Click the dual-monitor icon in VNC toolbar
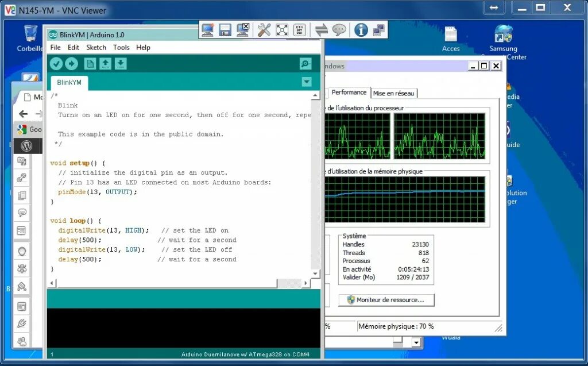The height and width of the screenshot is (366, 588). pyautogui.click(x=379, y=30)
